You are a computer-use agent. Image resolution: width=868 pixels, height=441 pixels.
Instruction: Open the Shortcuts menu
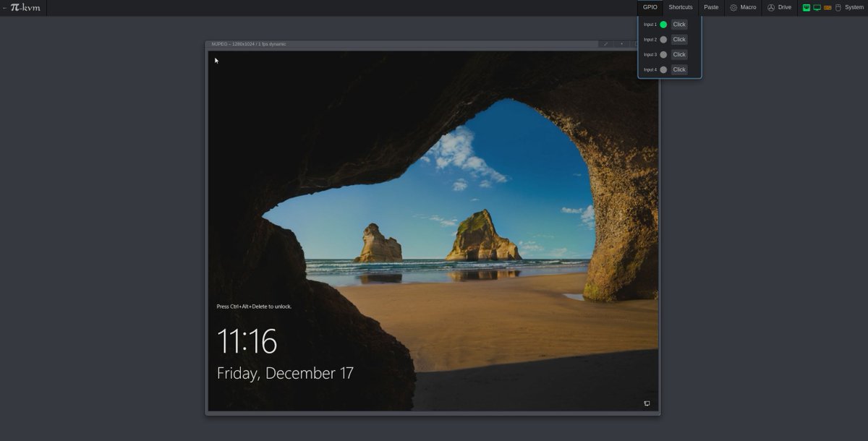(x=681, y=7)
